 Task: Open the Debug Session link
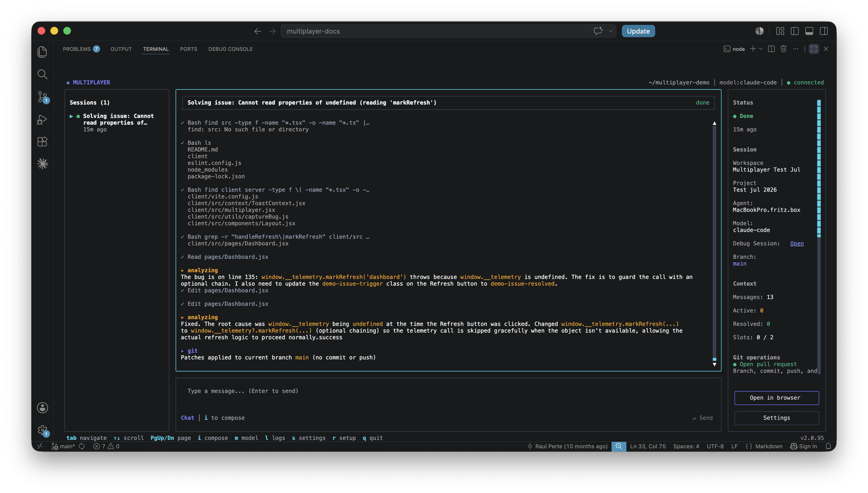tap(797, 243)
